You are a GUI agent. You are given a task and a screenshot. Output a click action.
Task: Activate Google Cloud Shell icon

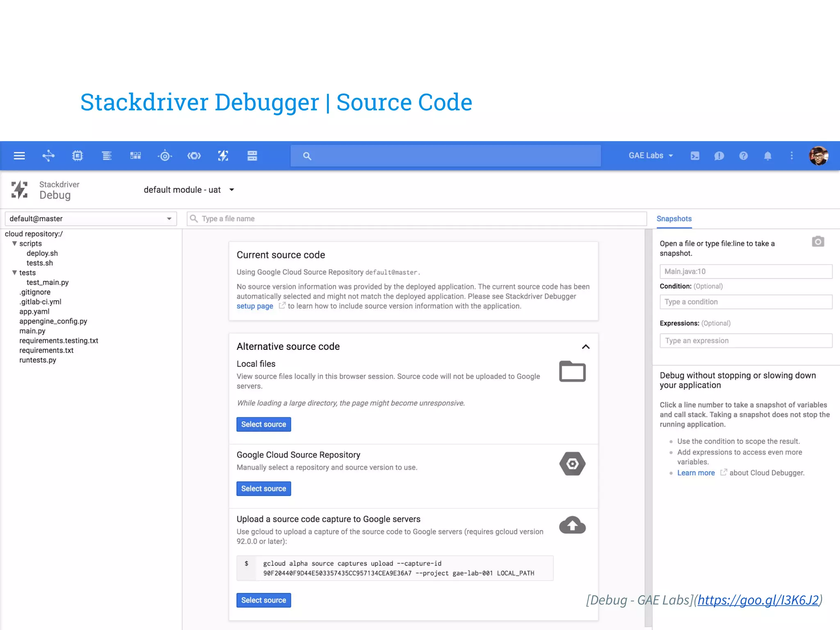[x=695, y=156]
